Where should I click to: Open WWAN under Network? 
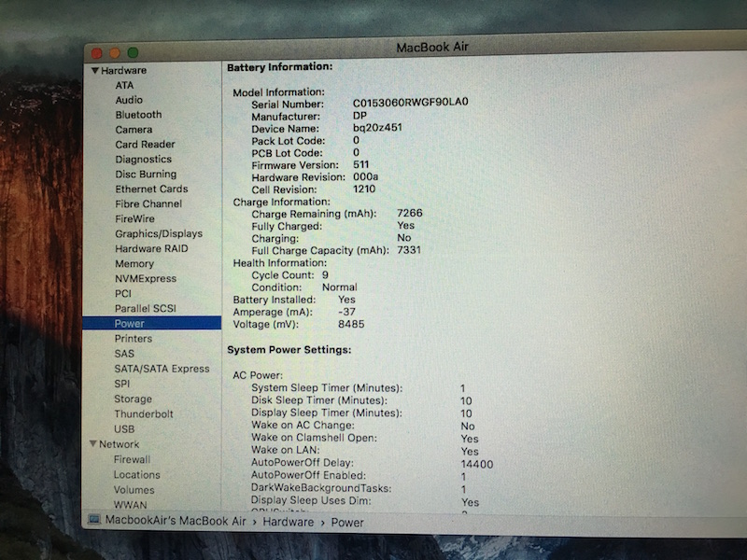130,505
